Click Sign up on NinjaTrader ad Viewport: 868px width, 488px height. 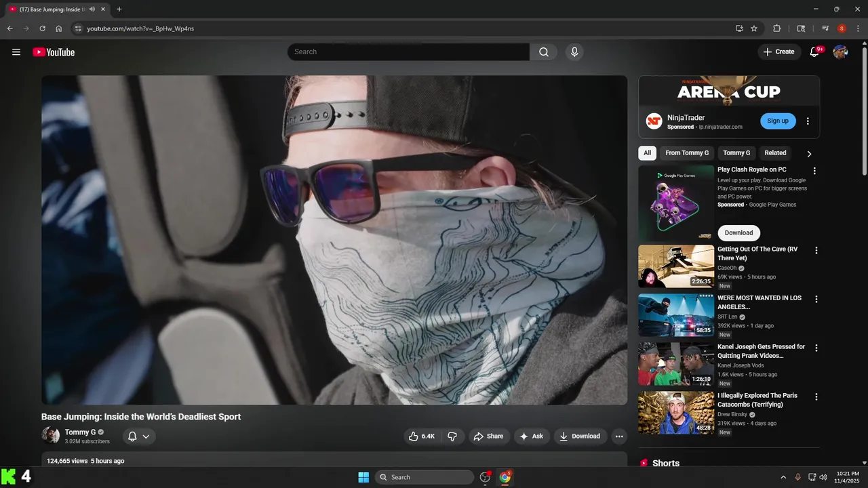pos(778,121)
